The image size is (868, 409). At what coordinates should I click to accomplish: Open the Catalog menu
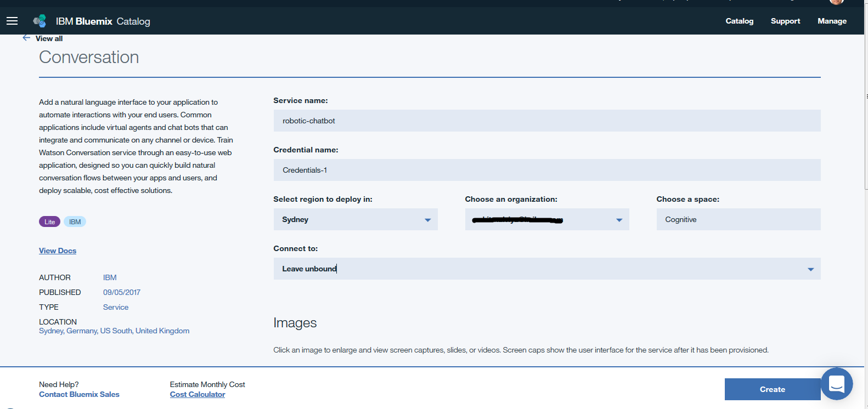739,21
